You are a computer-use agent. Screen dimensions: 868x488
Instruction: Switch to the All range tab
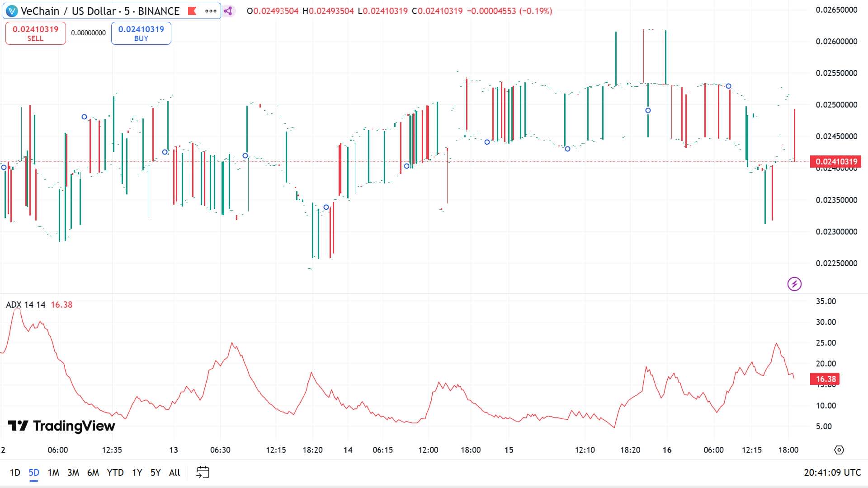click(175, 472)
